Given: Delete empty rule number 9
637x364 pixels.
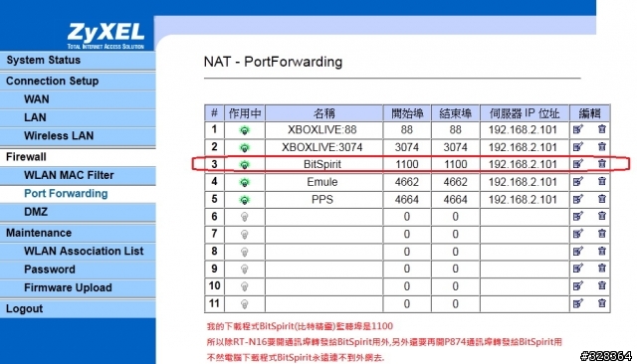Looking at the screenshot, I should click(x=601, y=269).
